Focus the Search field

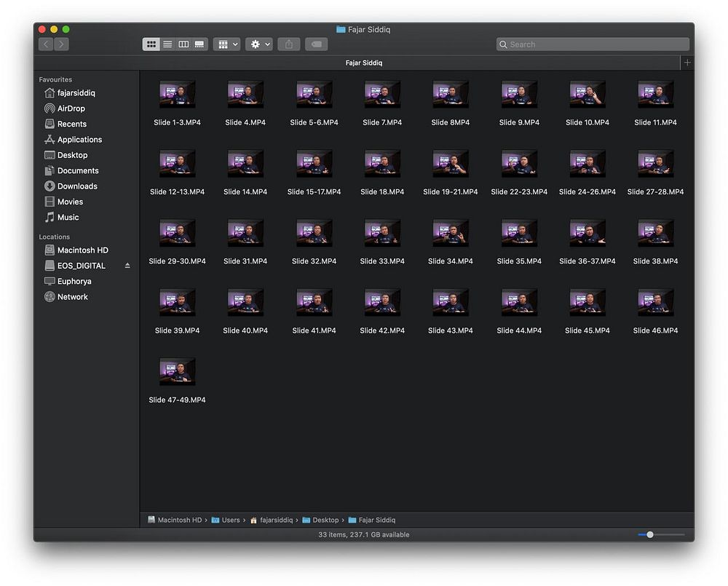pos(593,44)
